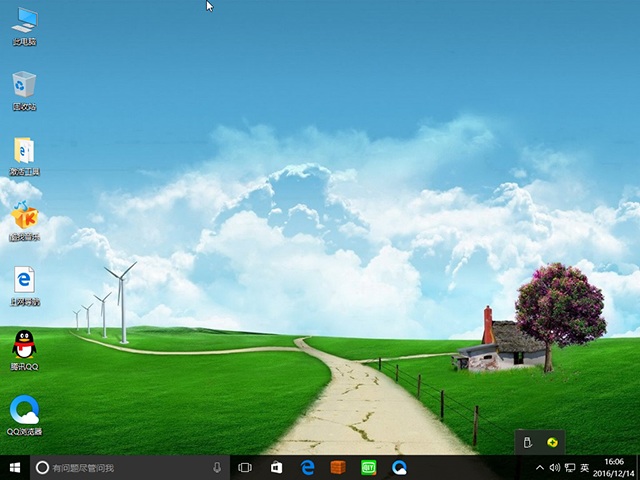640x480 pixels.
Task: Open the volume control in system tray
Action: pos(555,468)
